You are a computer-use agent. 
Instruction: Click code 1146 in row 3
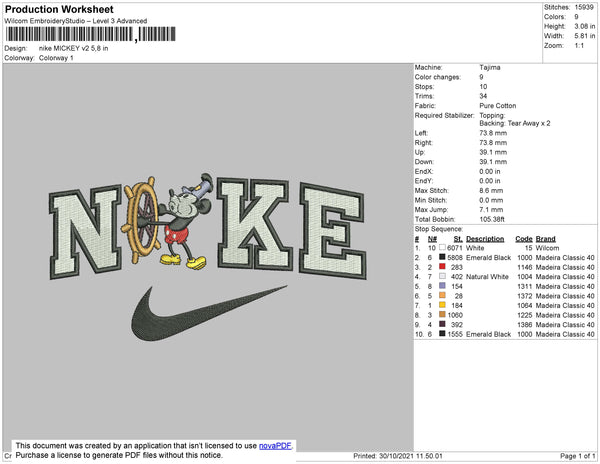(x=525, y=267)
